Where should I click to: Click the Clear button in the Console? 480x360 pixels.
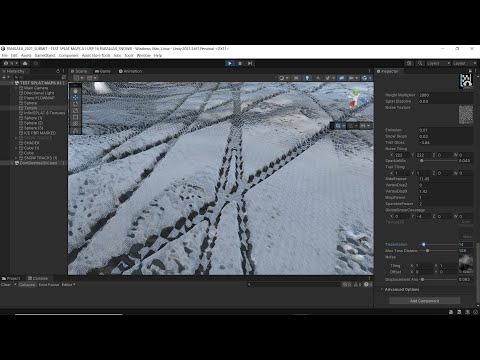point(6,285)
